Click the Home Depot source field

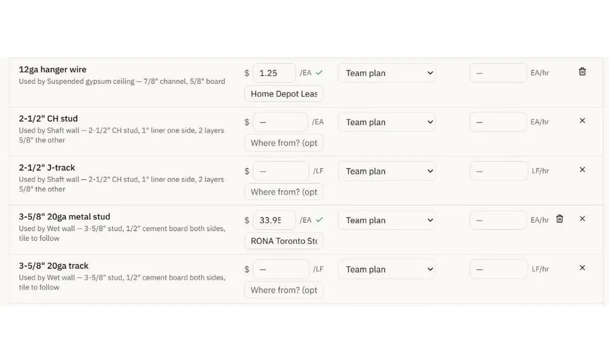coord(284,94)
